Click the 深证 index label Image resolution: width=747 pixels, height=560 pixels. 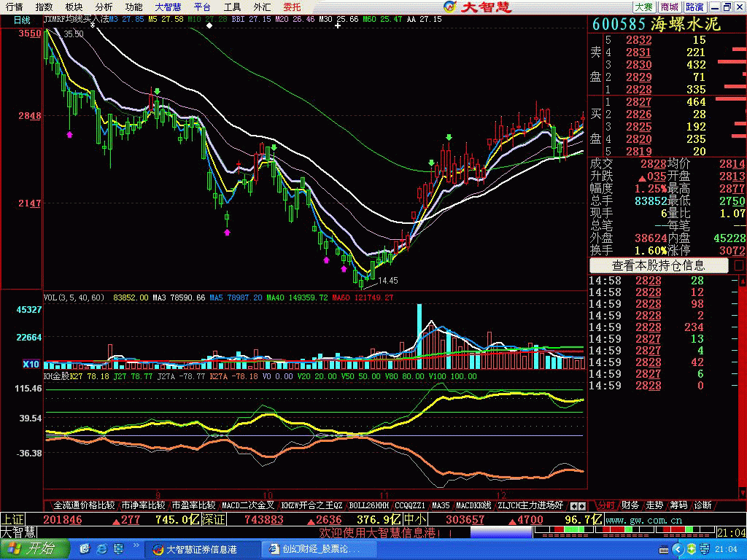[212, 519]
